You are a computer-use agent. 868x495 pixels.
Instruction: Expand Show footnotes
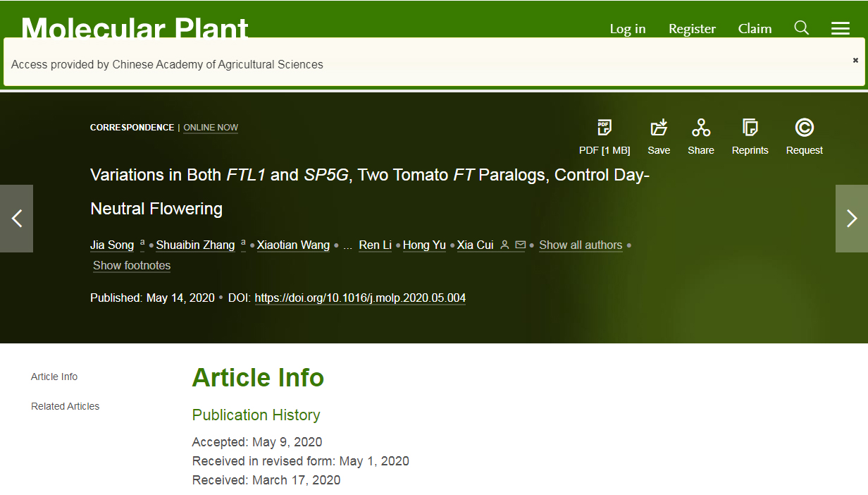(132, 266)
